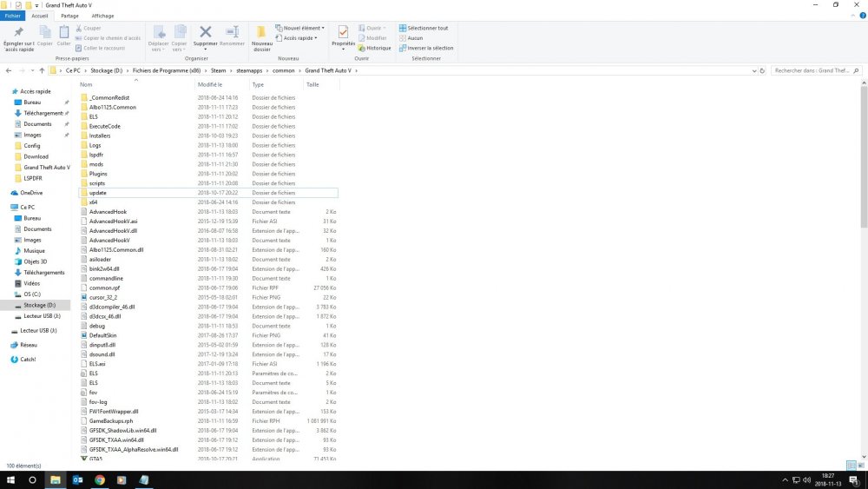The image size is (868, 489).
Task: Switch to details view icon in status bar
Action: pyautogui.click(x=852, y=466)
